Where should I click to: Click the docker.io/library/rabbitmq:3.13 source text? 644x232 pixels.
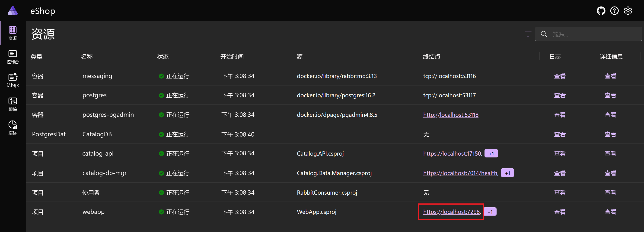pos(337,76)
